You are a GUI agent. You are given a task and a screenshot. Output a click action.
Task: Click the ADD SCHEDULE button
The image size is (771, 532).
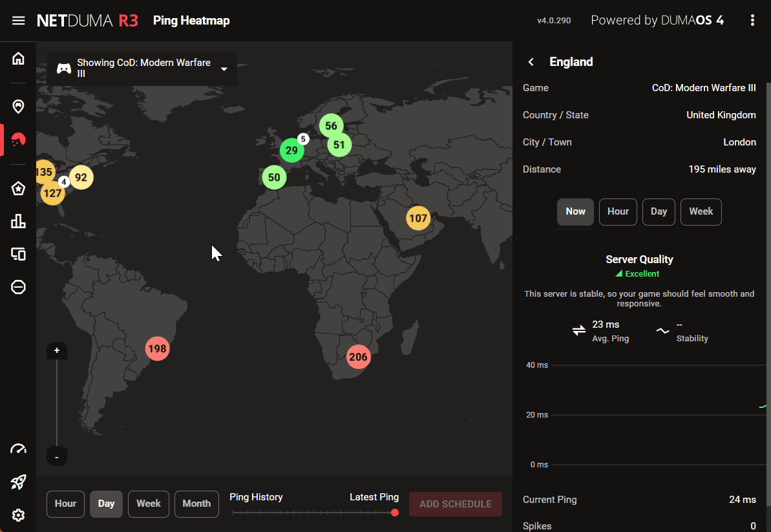click(x=455, y=504)
